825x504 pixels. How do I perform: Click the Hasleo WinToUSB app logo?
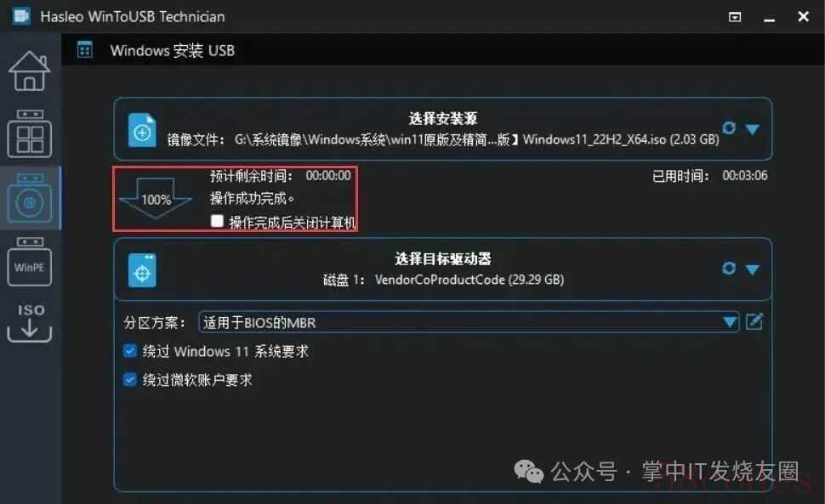coord(21,16)
